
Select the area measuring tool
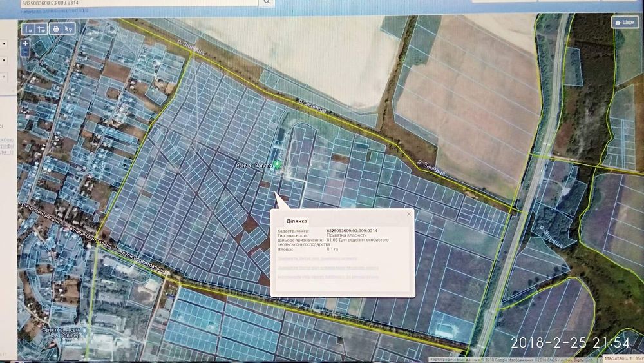tap(41, 29)
